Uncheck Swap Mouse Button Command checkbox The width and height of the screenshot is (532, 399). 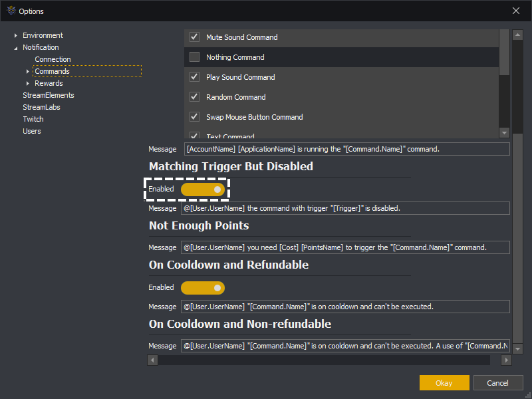tap(194, 117)
